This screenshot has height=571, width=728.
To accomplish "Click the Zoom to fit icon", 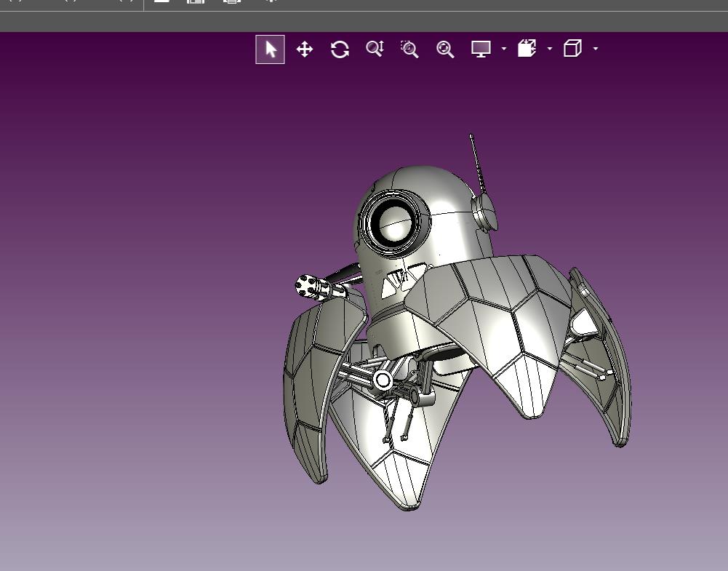I will tap(445, 49).
